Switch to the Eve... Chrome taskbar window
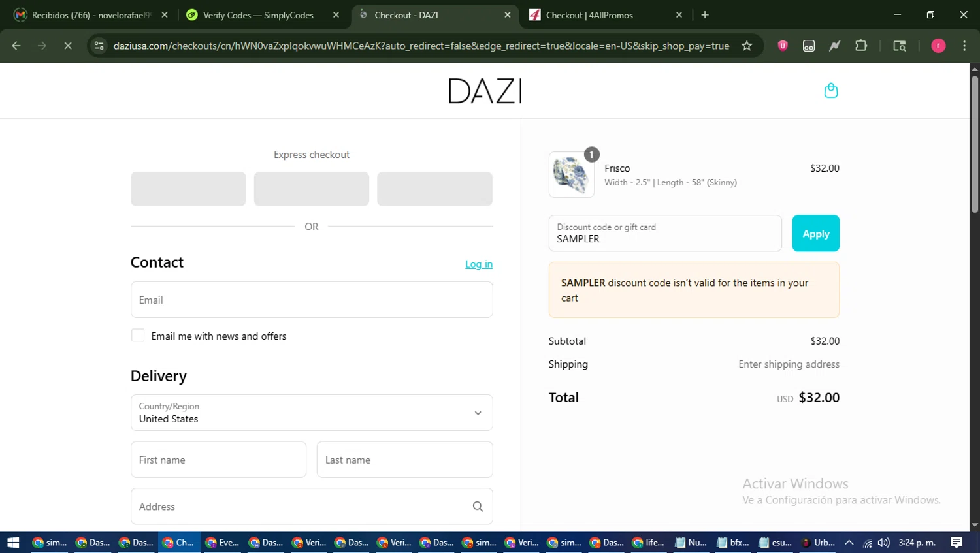This screenshot has width=980, height=553. coord(222,543)
